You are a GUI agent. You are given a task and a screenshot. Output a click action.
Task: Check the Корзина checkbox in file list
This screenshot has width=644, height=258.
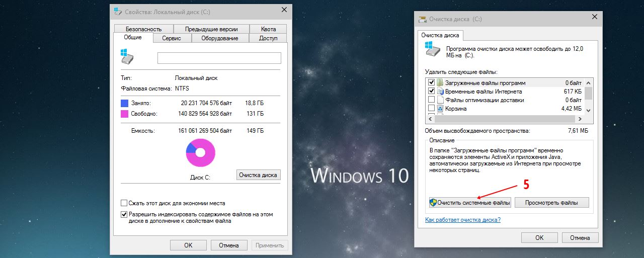[431, 109]
